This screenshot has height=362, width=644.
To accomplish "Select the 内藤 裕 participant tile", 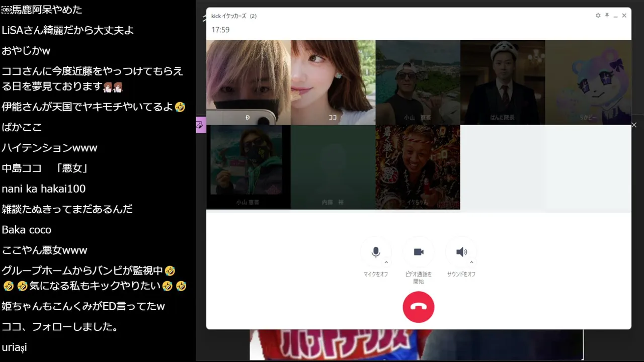I will pyautogui.click(x=333, y=167).
